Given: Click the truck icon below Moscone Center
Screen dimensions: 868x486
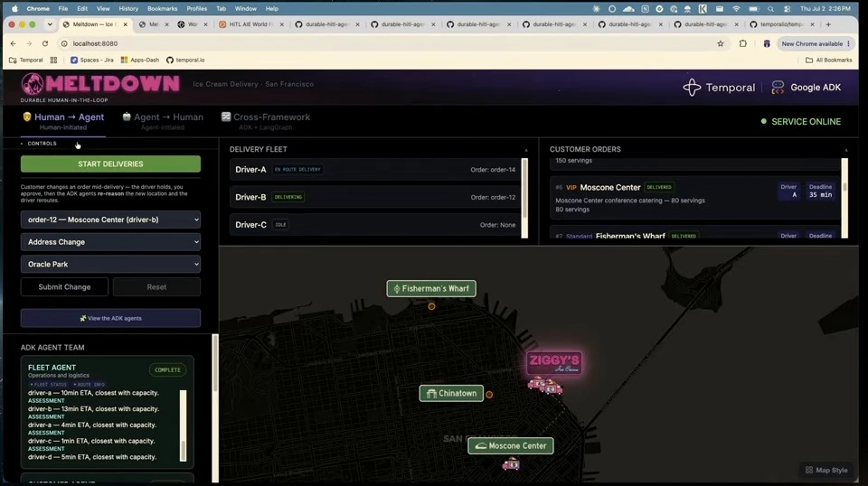Looking at the screenshot, I should pyautogui.click(x=510, y=464).
